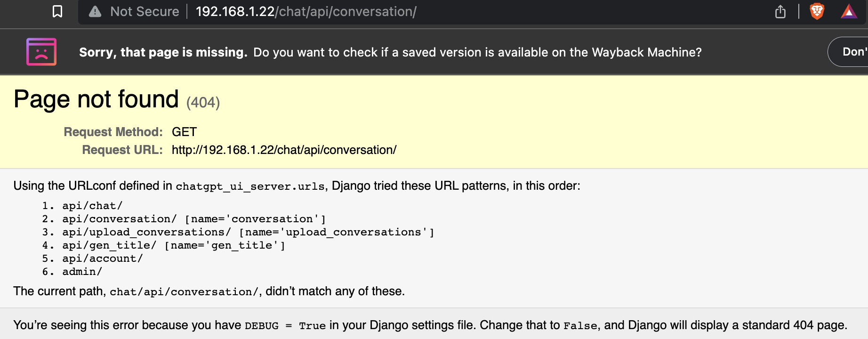868x339 pixels.
Task: Click the Not Secure label
Action: 144,12
